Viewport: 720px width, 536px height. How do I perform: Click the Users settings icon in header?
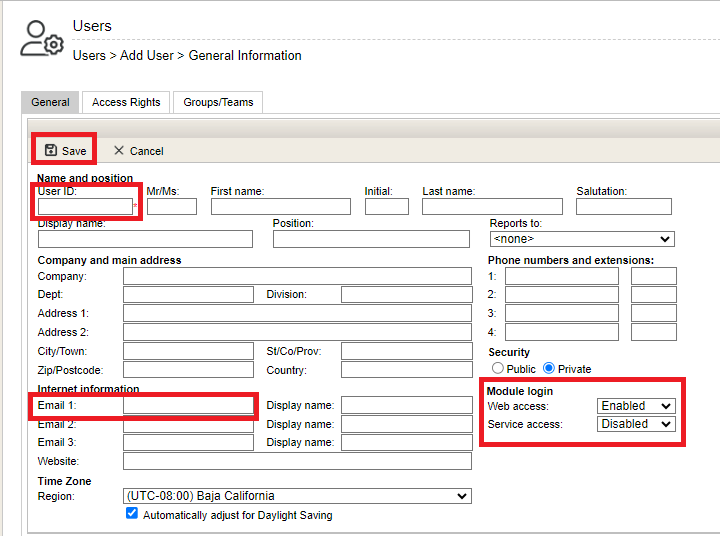[x=42, y=39]
